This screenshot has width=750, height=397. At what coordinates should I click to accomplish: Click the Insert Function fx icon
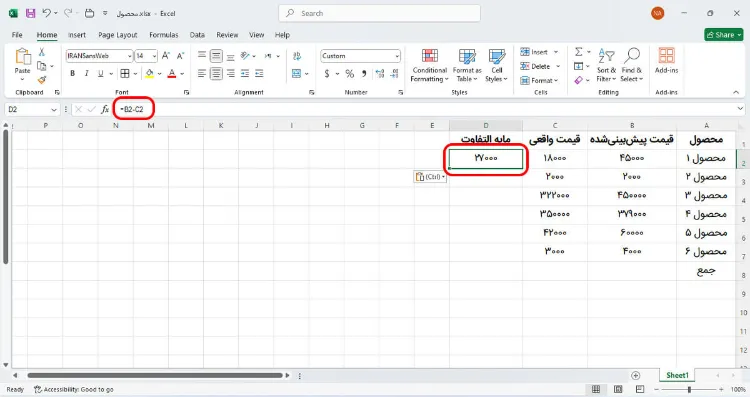point(105,110)
